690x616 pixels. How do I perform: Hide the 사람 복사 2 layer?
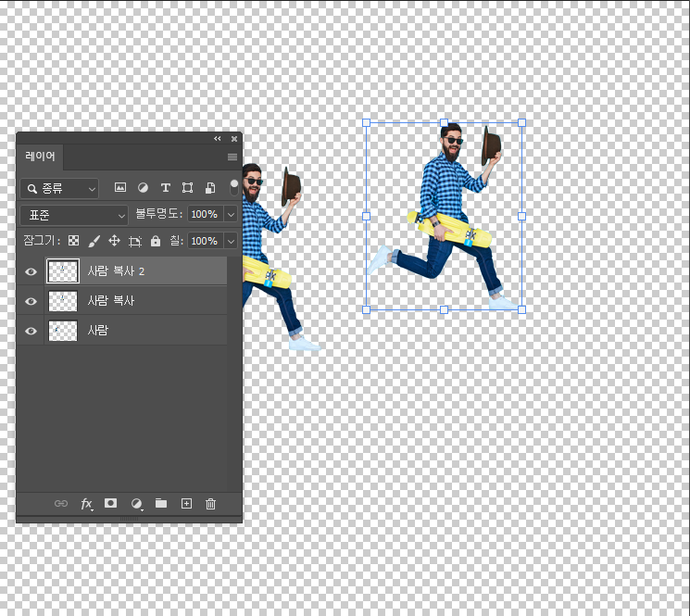coord(31,272)
